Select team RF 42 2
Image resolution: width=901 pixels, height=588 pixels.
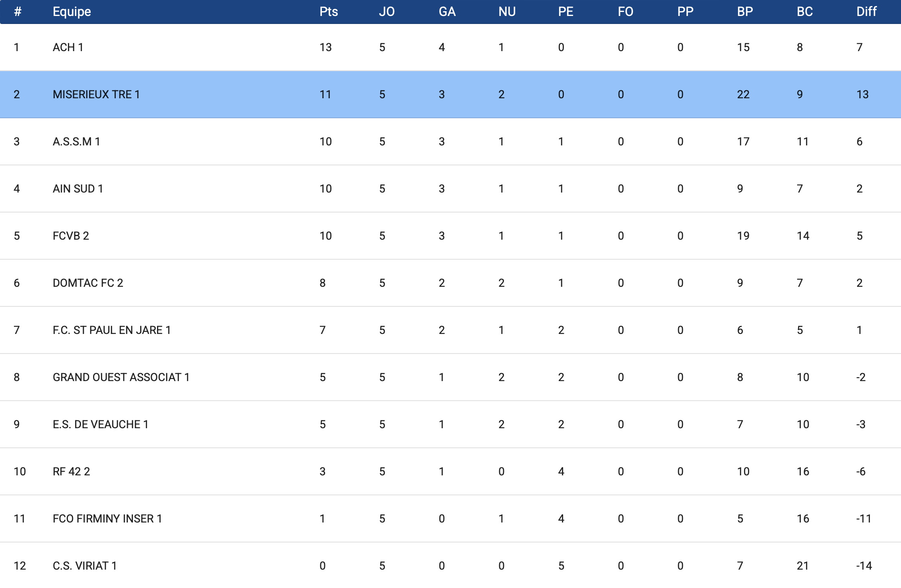coord(71,472)
